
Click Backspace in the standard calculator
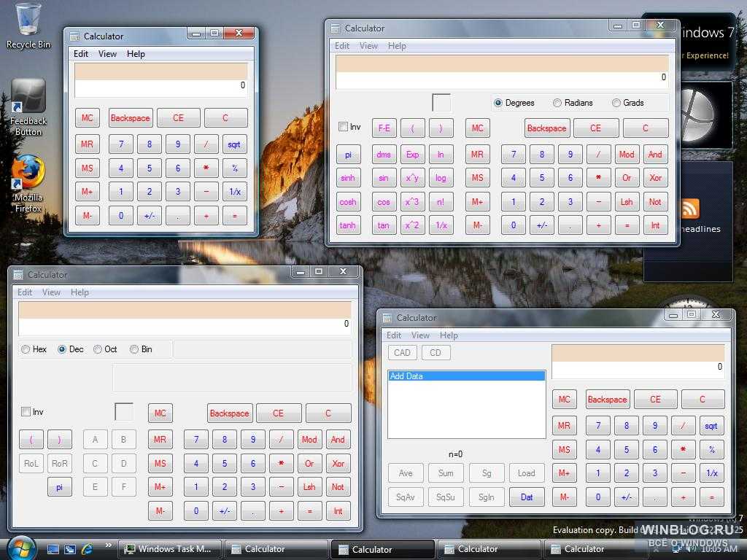pos(131,118)
